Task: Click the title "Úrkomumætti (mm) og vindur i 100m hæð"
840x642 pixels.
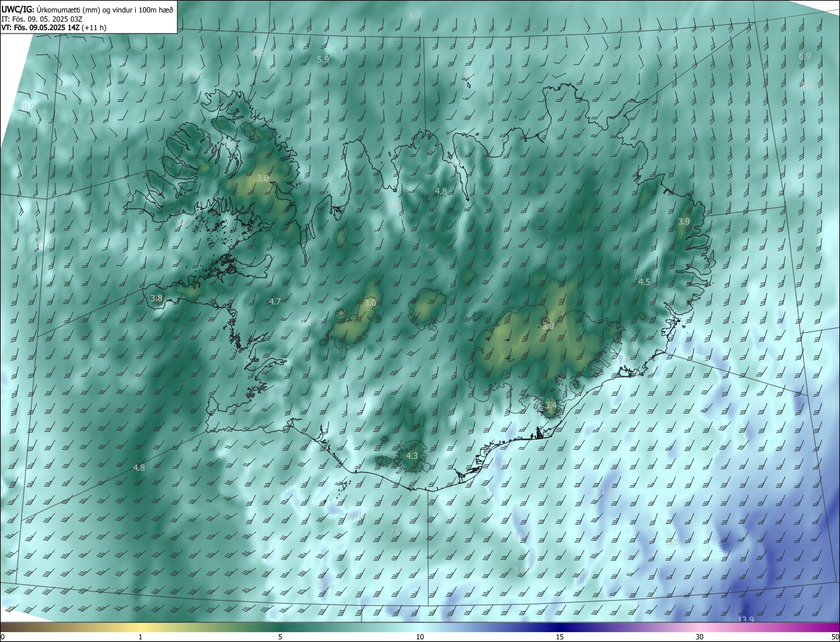Action: pyautogui.click(x=104, y=9)
